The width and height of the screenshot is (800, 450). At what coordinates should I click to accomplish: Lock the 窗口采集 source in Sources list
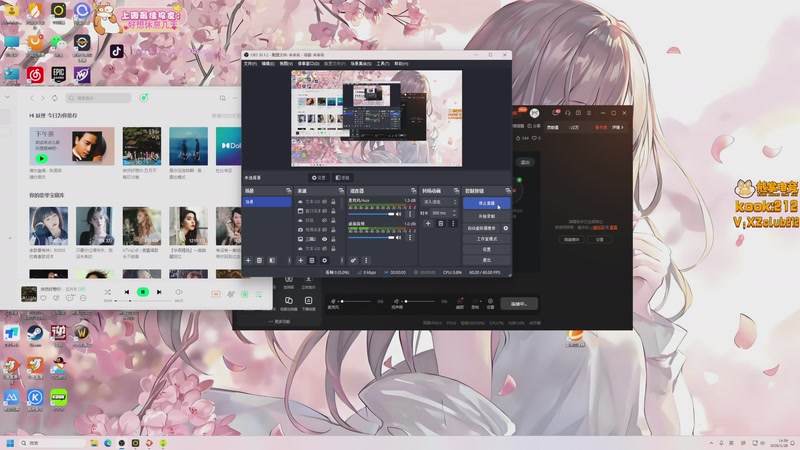point(333,211)
